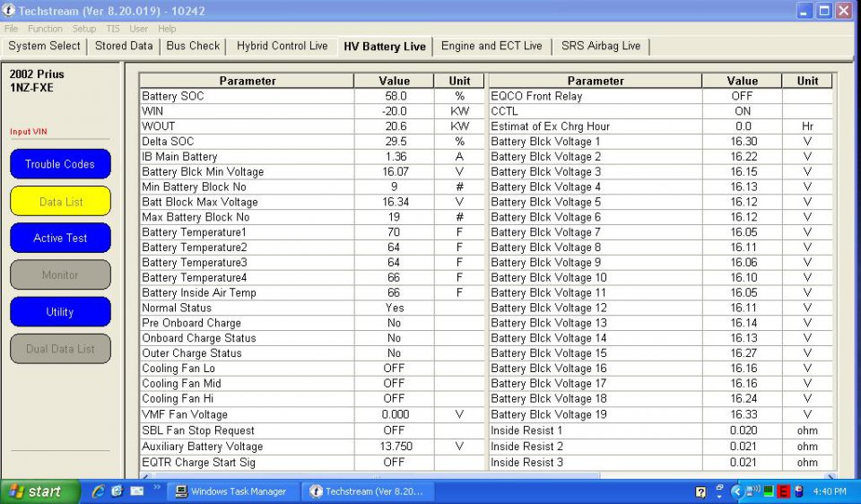Screen dimensions: 861x504
Task: Open the Setup menu
Action: point(84,29)
